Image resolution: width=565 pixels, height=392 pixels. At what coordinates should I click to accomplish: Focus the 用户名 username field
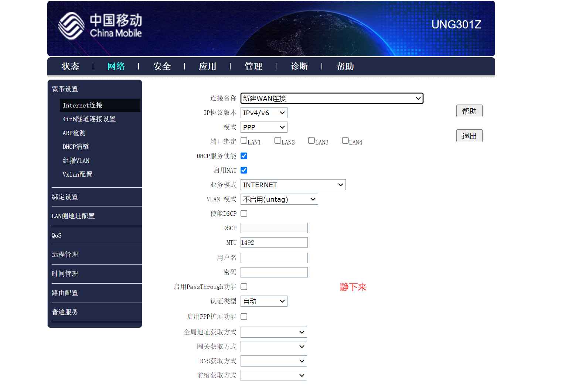click(274, 258)
